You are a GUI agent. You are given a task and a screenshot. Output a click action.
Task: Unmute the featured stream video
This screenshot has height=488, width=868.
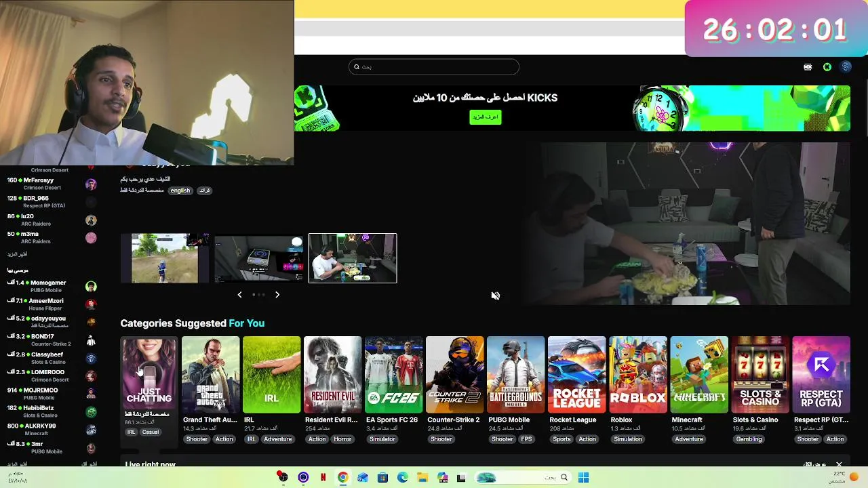(x=496, y=296)
